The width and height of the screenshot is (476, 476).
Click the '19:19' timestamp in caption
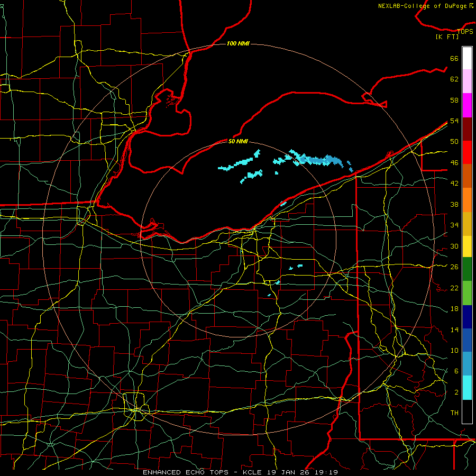tap(326, 472)
